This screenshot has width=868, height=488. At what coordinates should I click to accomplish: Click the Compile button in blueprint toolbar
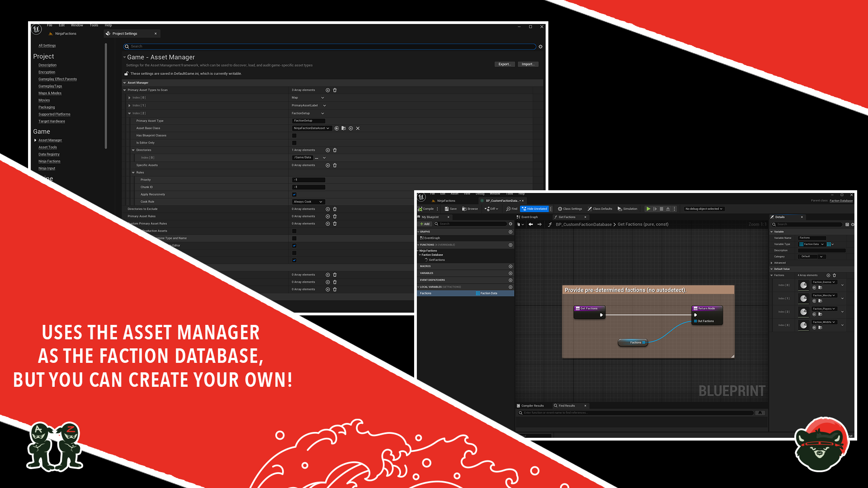(425, 209)
